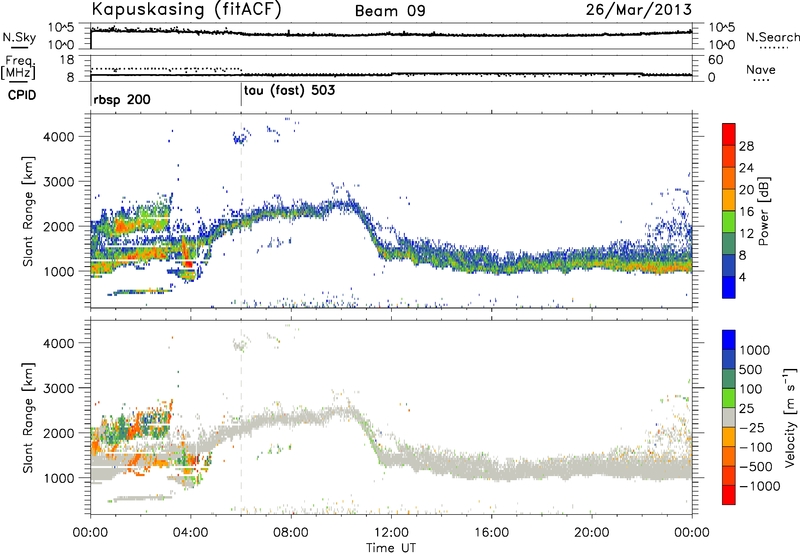Click the "16" tick on Power scale

tap(746, 212)
